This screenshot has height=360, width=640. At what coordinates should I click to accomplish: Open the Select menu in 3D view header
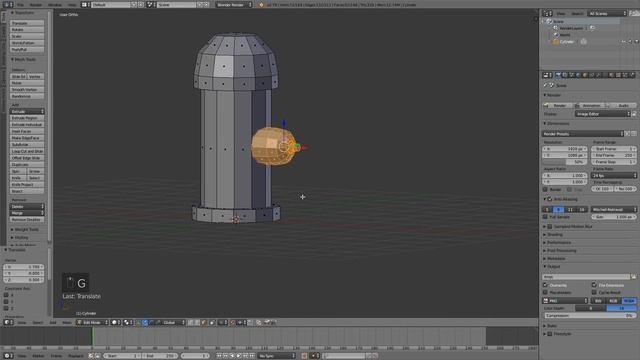[38, 322]
